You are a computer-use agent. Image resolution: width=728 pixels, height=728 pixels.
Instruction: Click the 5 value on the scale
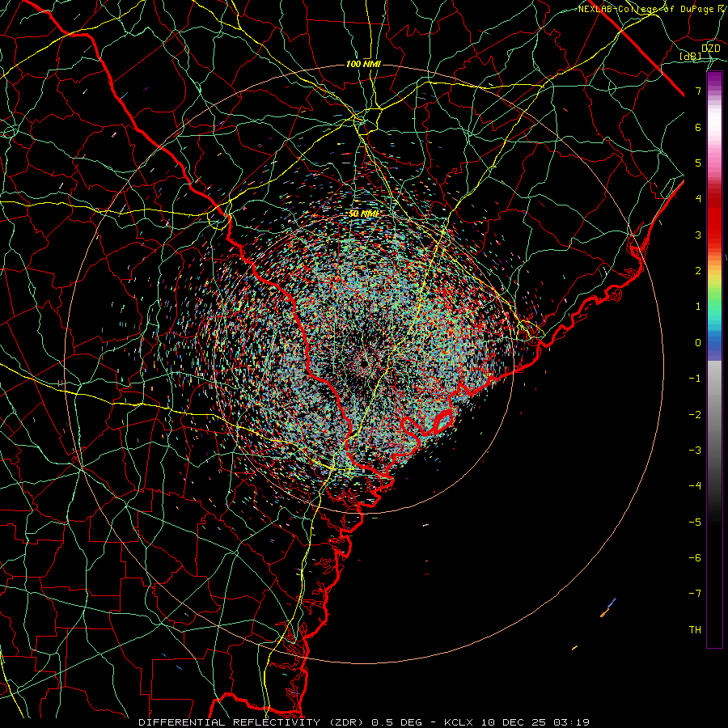698,163
